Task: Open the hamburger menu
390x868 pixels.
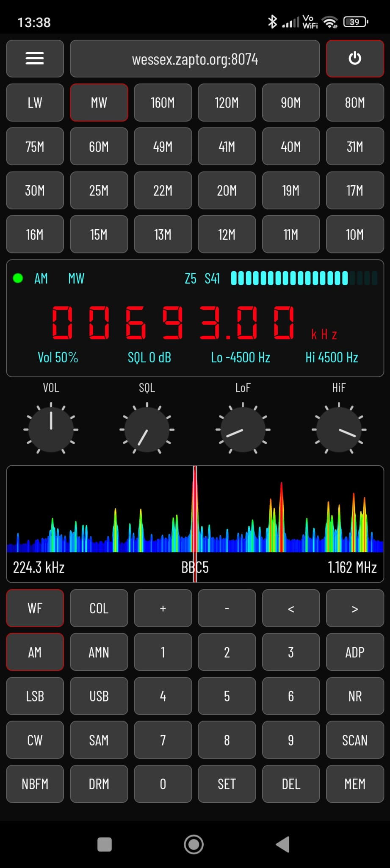Action: pos(35,58)
